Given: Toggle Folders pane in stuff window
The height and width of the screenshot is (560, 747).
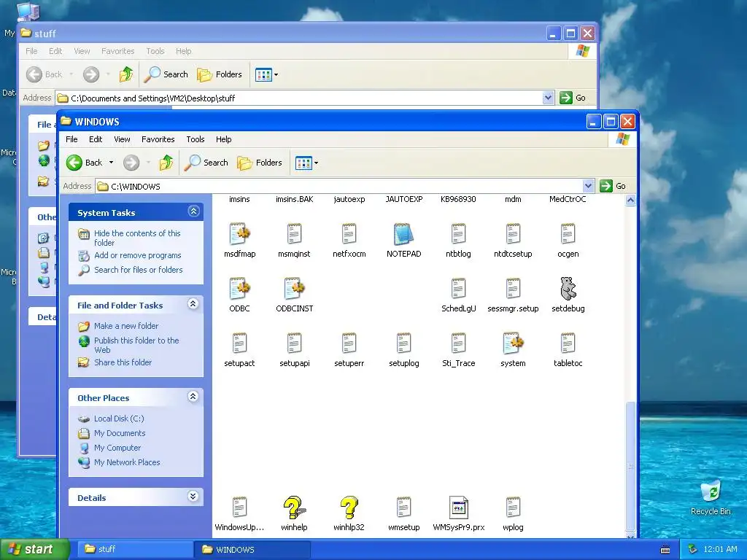Looking at the screenshot, I should tap(220, 74).
